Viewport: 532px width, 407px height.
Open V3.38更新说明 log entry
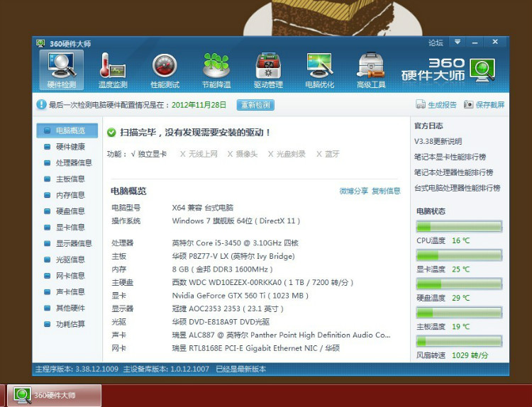point(438,141)
